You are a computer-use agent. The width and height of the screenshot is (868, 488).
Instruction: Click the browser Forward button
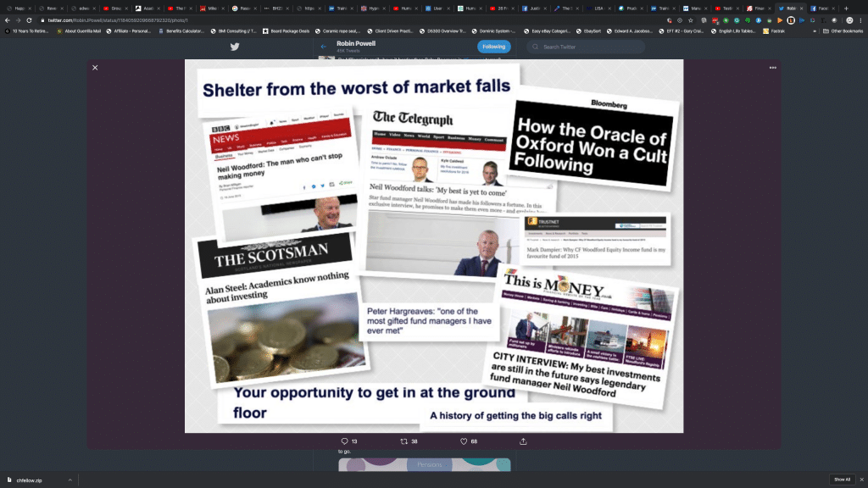click(x=19, y=20)
